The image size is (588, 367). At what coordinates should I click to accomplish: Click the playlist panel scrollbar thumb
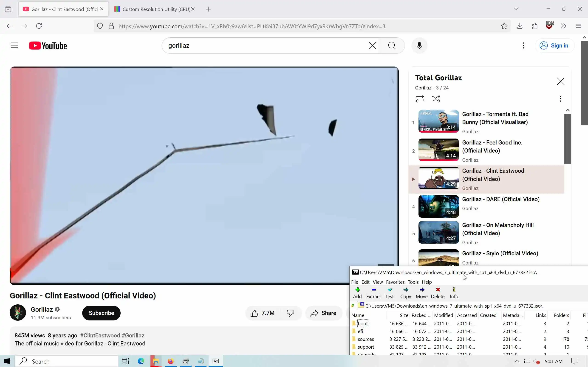click(567, 138)
